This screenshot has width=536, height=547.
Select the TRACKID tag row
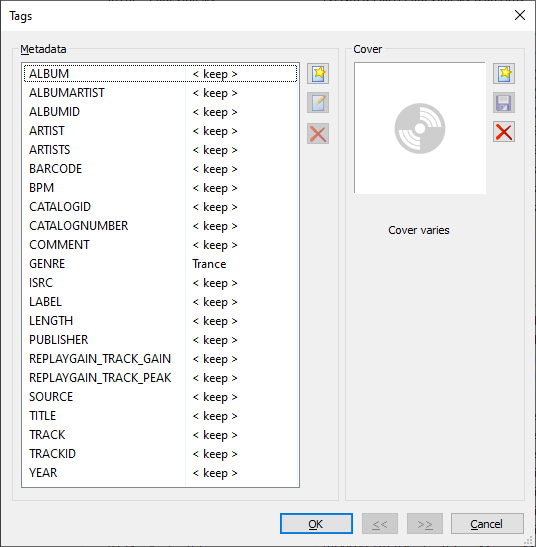pos(161,454)
